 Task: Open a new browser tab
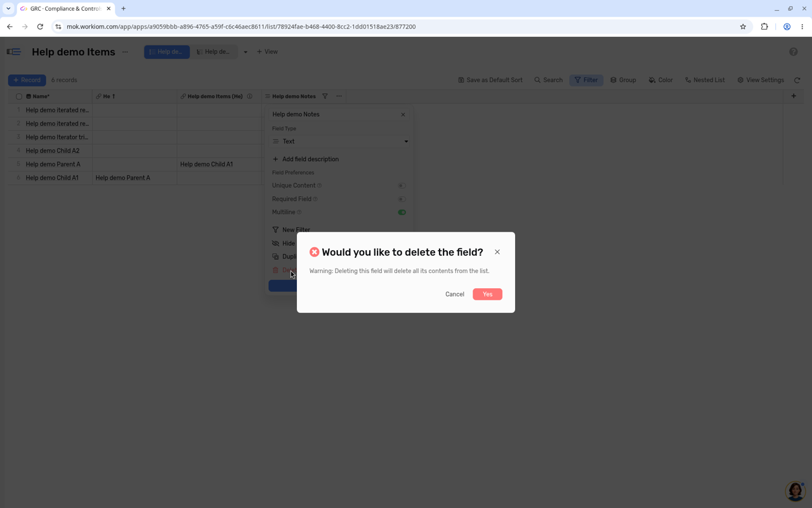tap(124, 9)
